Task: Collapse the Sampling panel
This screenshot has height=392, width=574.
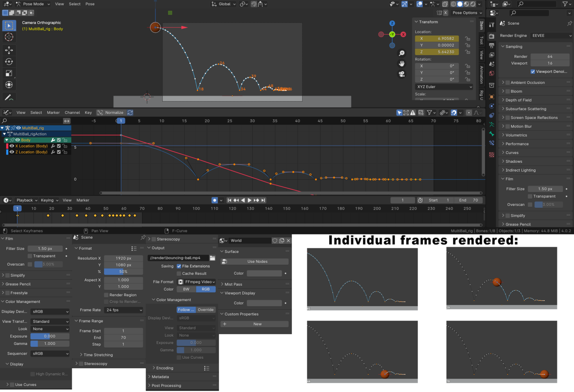Action: click(513, 47)
